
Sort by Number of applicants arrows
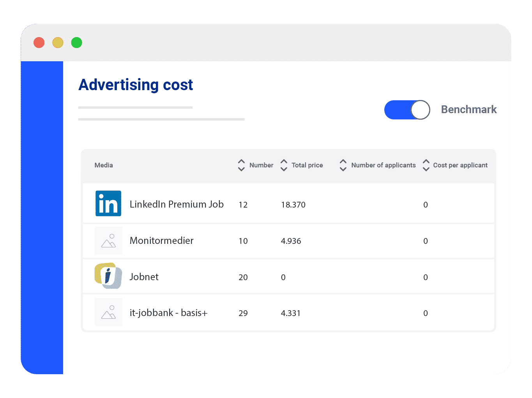click(343, 165)
